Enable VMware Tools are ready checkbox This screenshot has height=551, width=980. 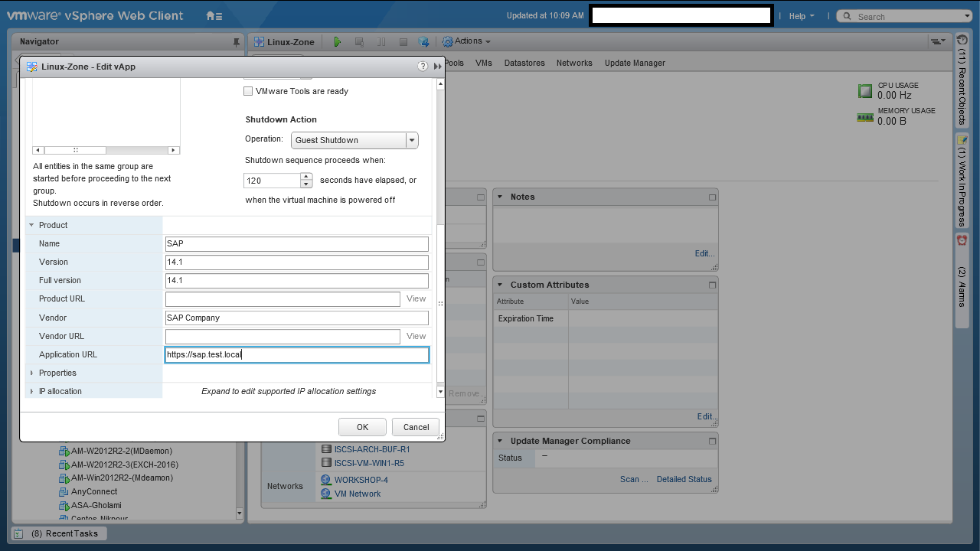pos(248,91)
